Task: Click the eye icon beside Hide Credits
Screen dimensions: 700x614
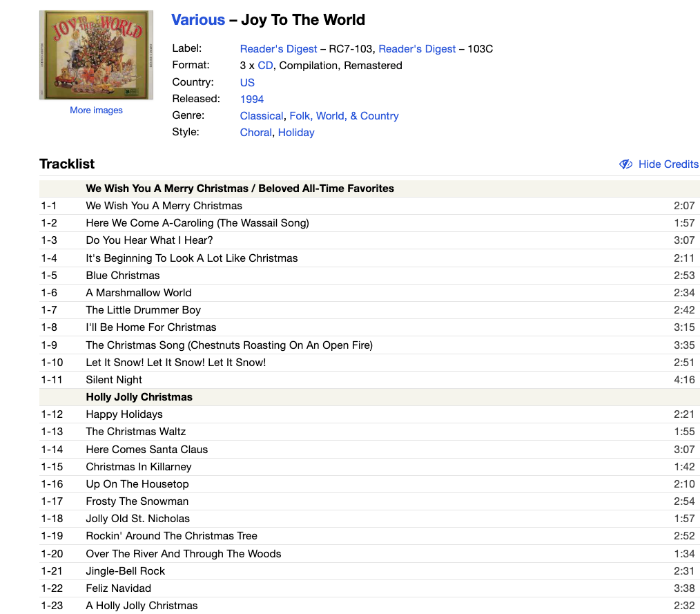Action: pyautogui.click(x=625, y=164)
